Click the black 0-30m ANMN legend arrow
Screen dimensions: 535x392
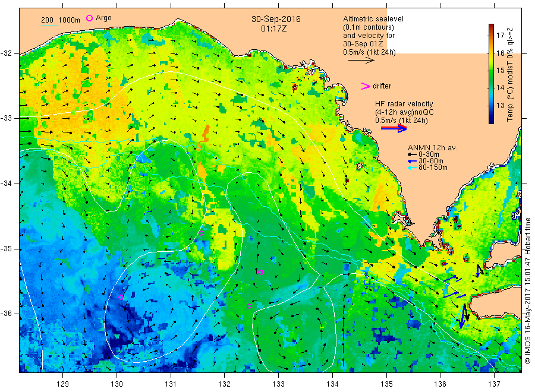coord(412,154)
